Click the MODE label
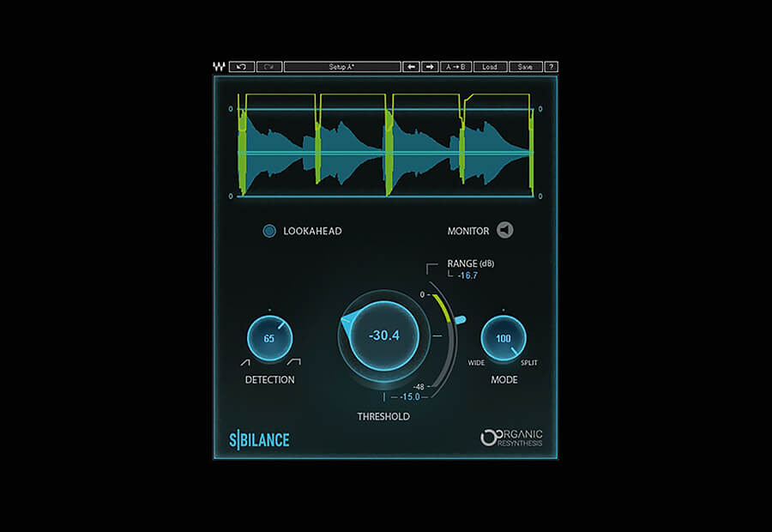 click(504, 380)
